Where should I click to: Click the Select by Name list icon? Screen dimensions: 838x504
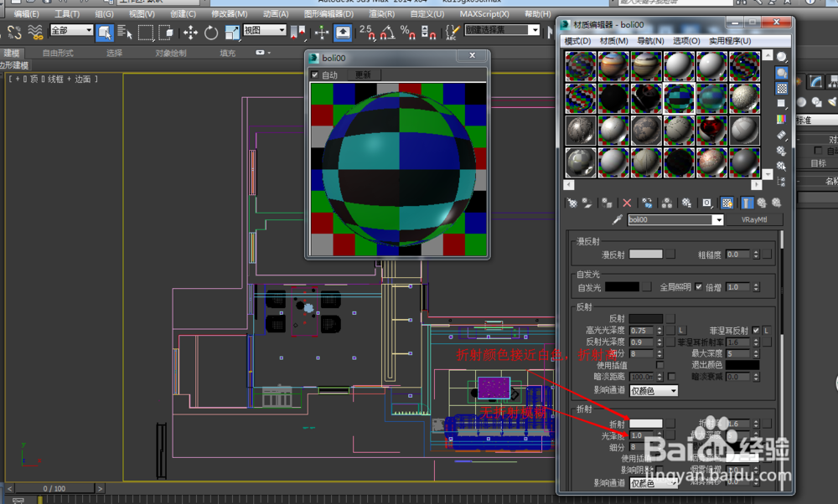point(125,33)
